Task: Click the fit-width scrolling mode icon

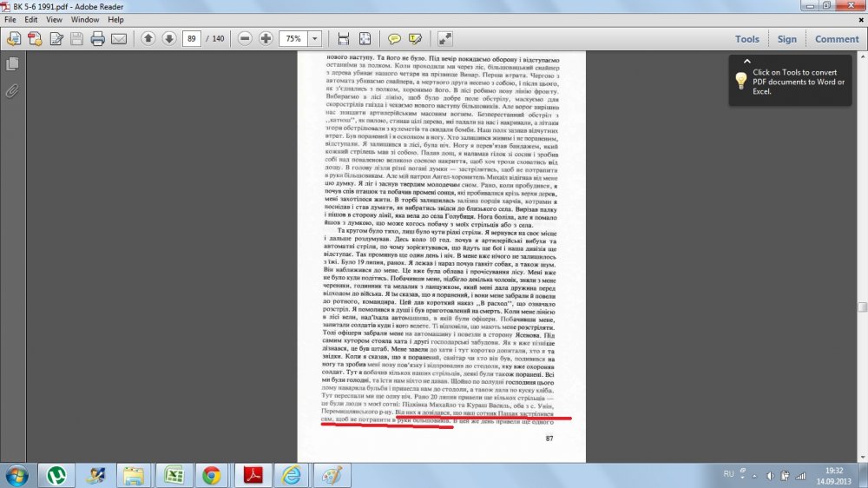Action: coord(343,39)
